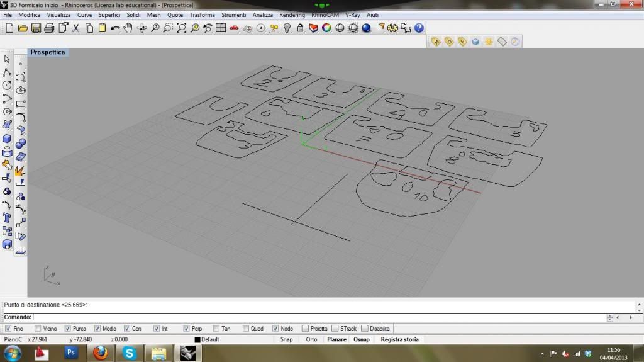Click the red car icon

[x=234, y=28]
